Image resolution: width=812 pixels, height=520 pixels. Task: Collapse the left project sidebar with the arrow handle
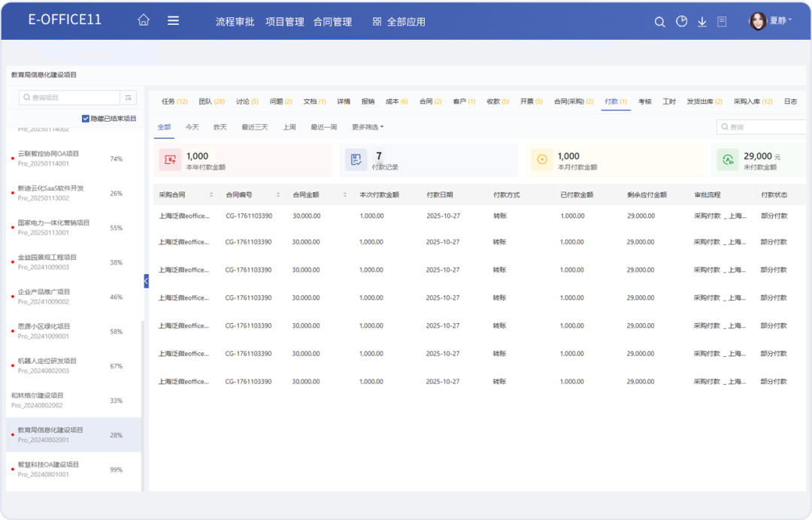pos(146,280)
